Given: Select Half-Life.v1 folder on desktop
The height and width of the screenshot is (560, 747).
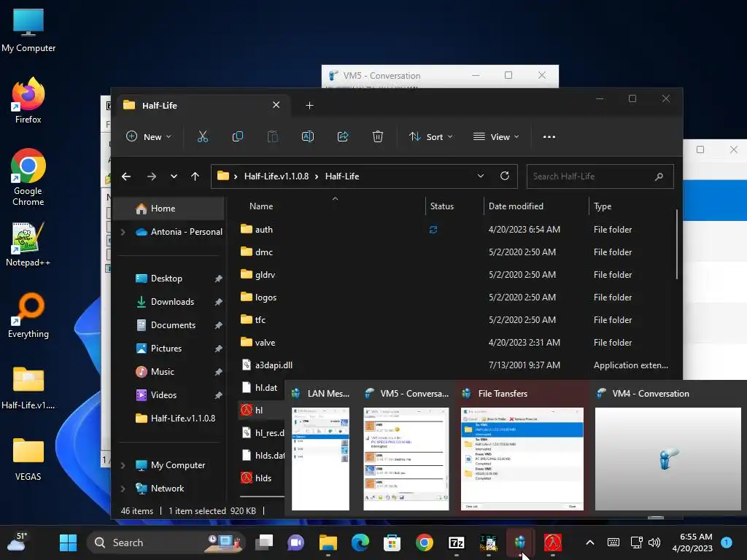Looking at the screenshot, I should (x=28, y=388).
